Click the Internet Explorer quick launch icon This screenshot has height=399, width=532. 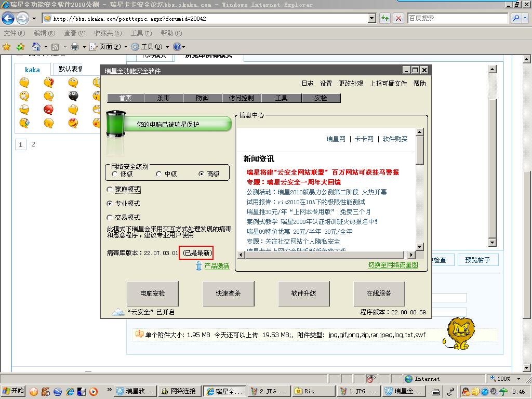[70, 392]
